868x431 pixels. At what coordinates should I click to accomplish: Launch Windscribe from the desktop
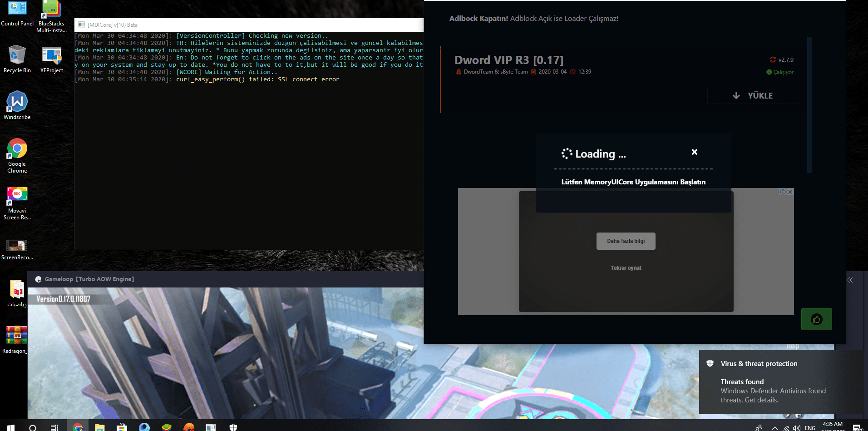click(x=17, y=105)
